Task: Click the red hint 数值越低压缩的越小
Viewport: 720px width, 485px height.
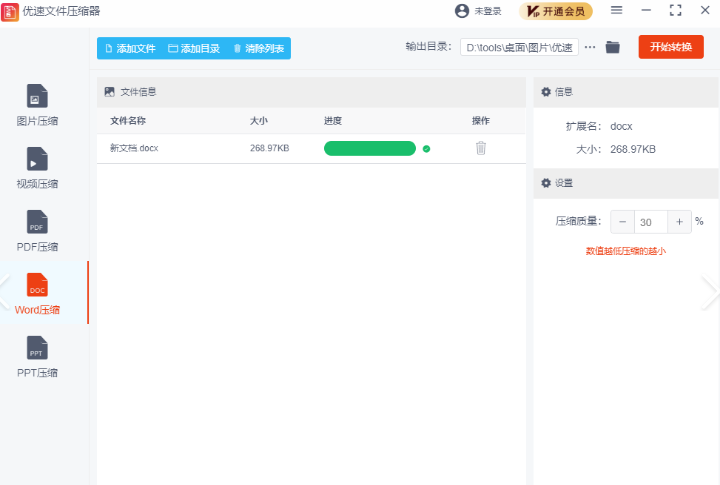Action: [626, 251]
